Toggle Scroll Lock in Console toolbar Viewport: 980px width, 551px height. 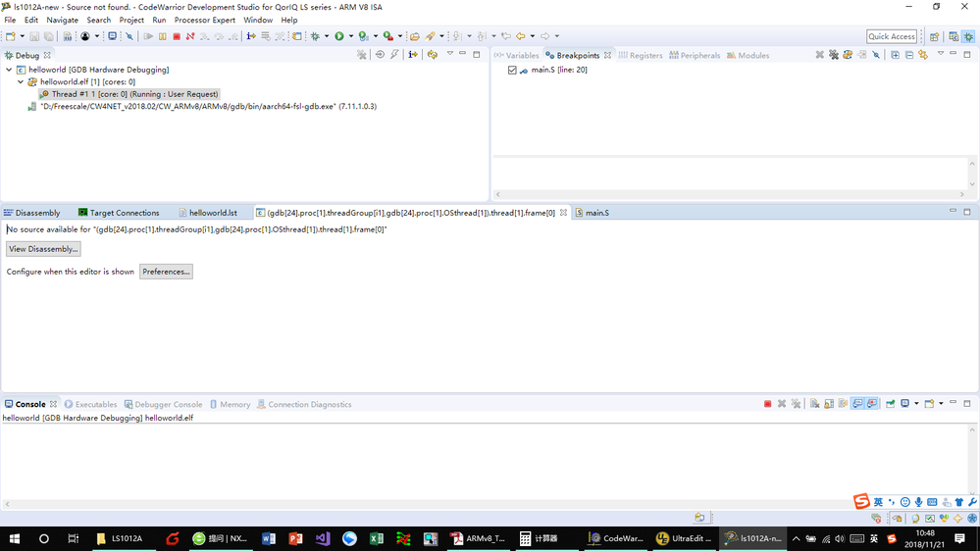[x=829, y=404]
